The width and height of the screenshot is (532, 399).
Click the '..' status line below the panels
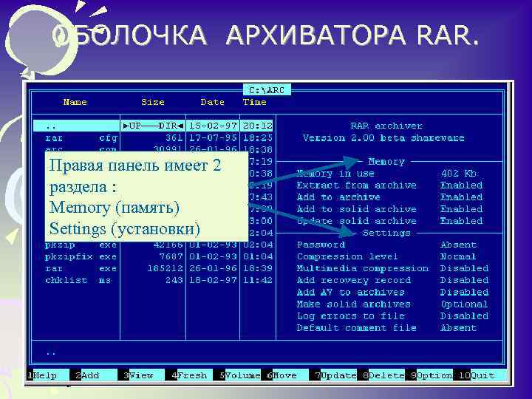[51, 353]
